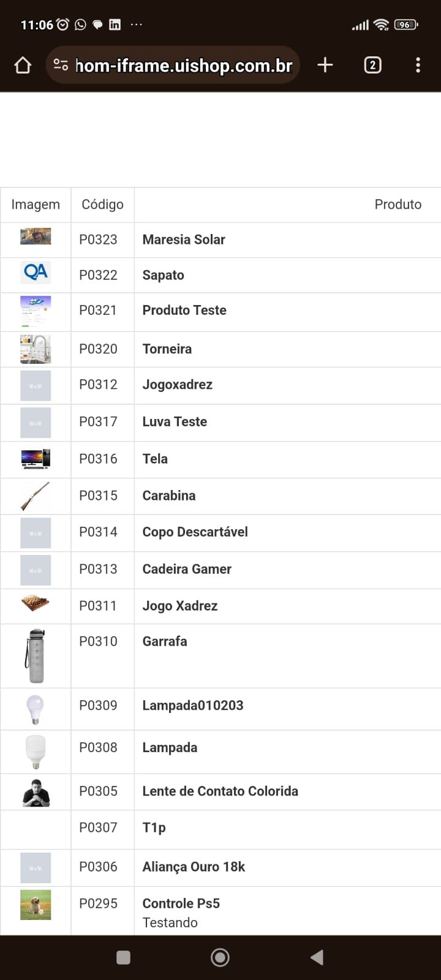Tap the address bar URL field
441x980 pixels.
click(x=184, y=66)
